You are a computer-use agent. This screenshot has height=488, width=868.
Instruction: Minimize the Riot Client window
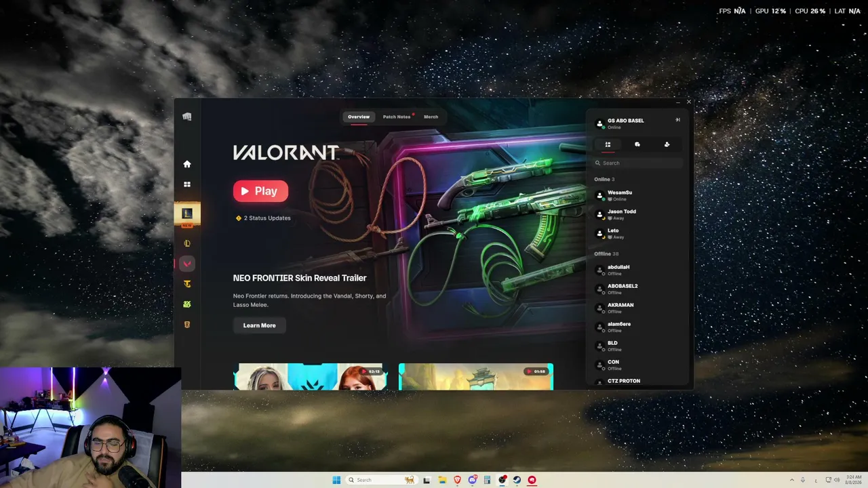pyautogui.click(x=677, y=102)
